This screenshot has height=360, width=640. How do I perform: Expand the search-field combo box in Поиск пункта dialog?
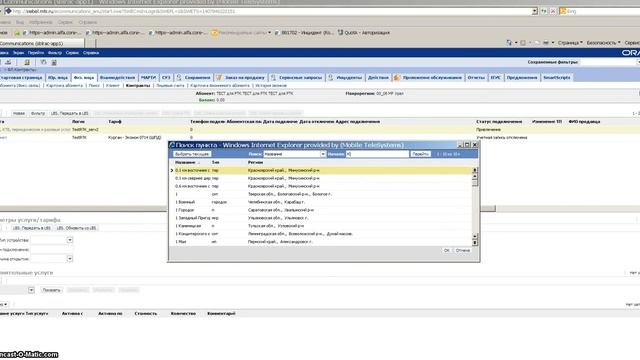323,154
